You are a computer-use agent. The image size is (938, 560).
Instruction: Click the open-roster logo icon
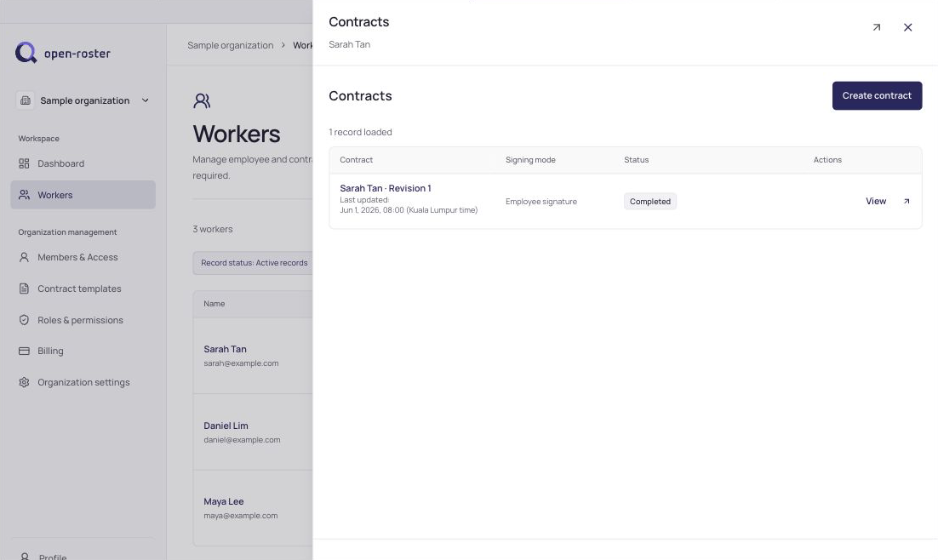[x=26, y=53]
